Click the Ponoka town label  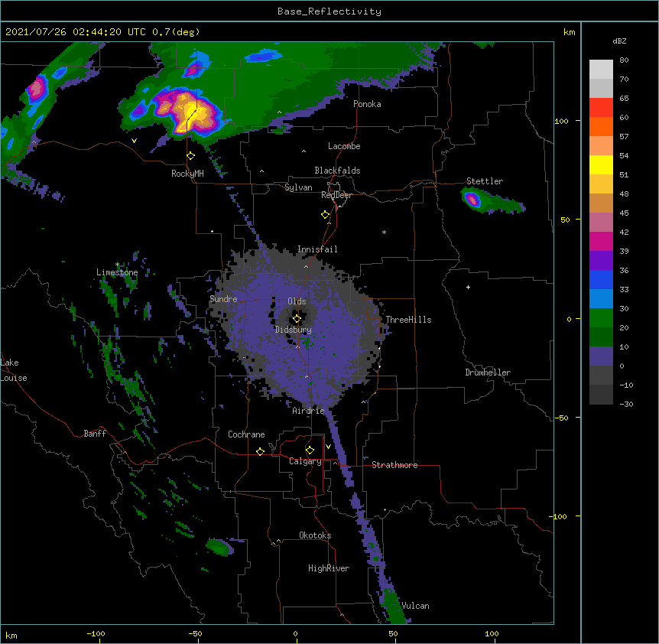(x=367, y=104)
